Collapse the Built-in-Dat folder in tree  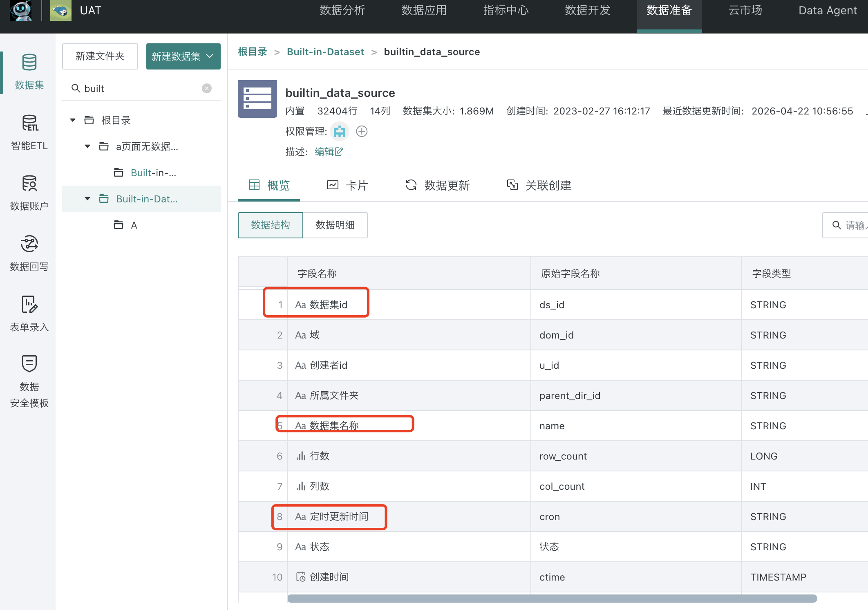[x=87, y=199]
